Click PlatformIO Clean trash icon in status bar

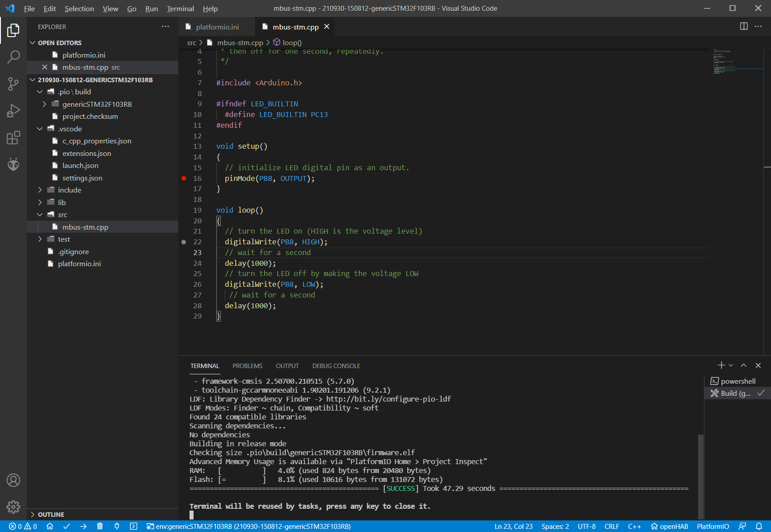(100, 526)
